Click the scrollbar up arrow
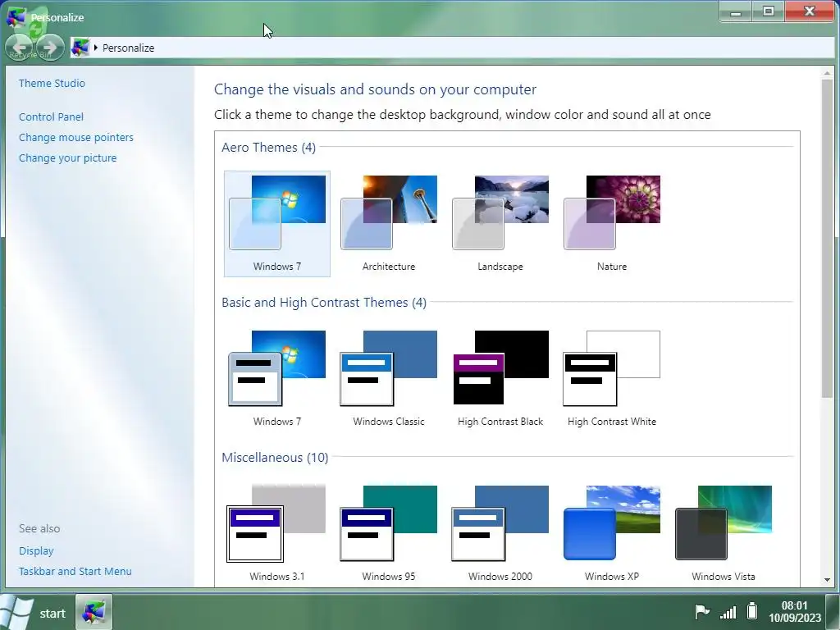This screenshot has width=840, height=630. click(827, 72)
